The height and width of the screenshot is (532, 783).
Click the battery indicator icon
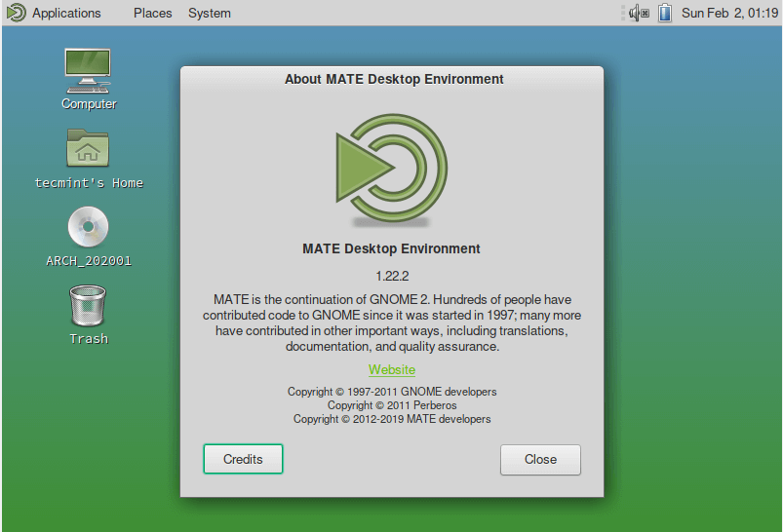tap(665, 13)
